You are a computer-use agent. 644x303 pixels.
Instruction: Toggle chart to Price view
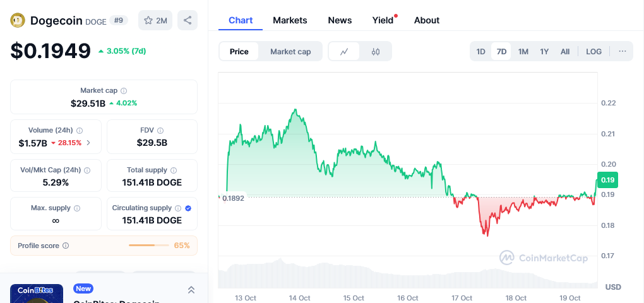(239, 52)
